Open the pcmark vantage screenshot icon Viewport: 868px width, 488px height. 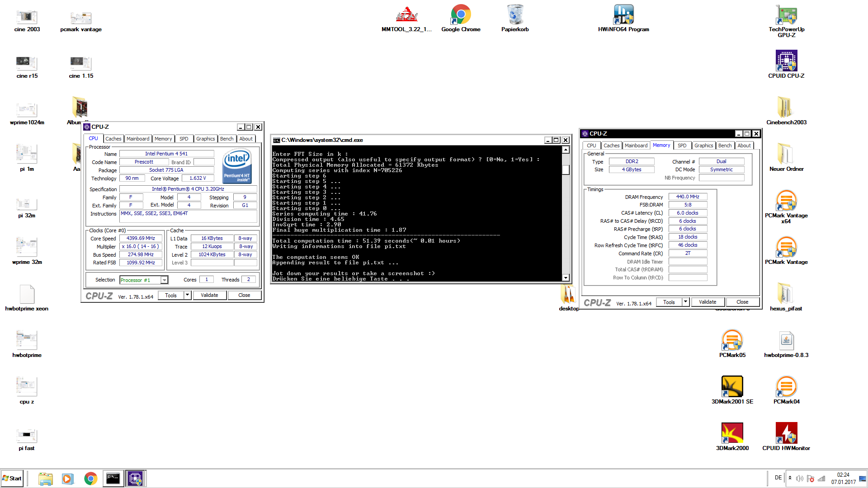click(81, 20)
